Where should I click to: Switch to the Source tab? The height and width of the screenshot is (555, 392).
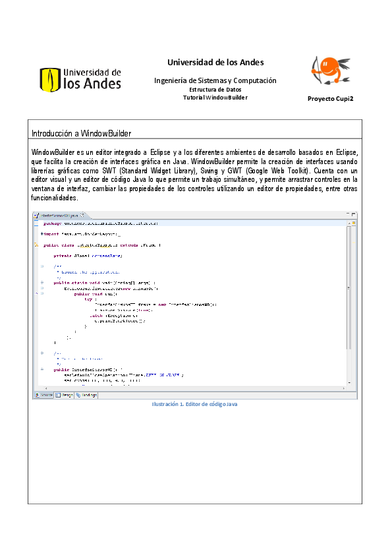(44, 395)
